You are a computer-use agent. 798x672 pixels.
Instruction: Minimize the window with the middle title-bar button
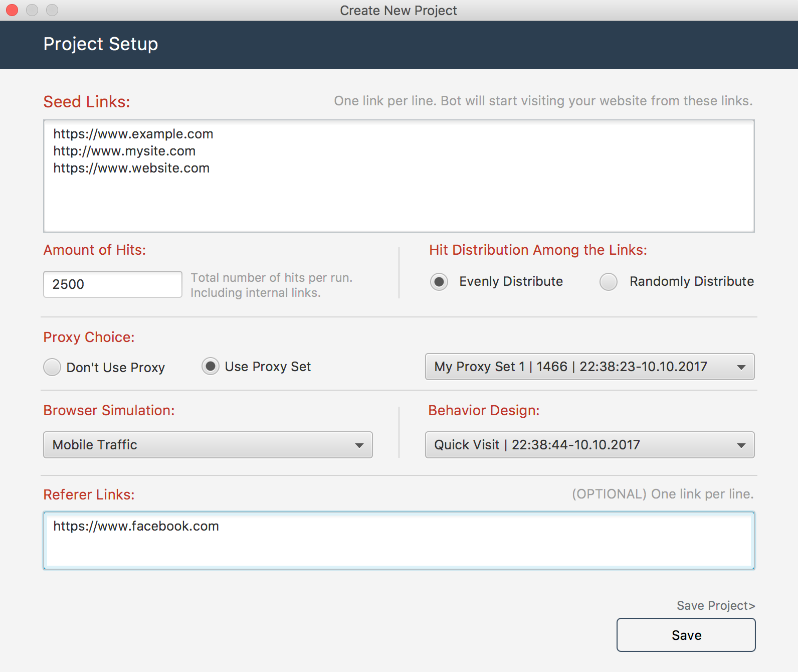coord(32,10)
